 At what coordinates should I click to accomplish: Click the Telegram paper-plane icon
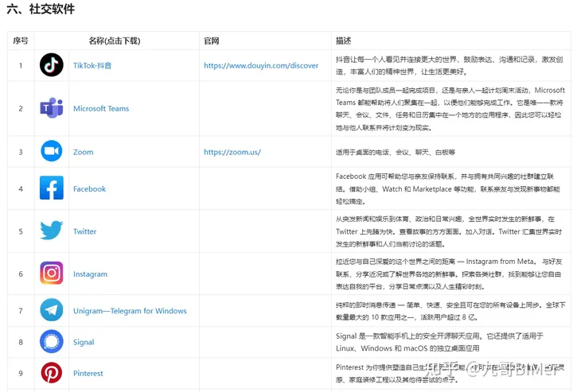point(51,310)
